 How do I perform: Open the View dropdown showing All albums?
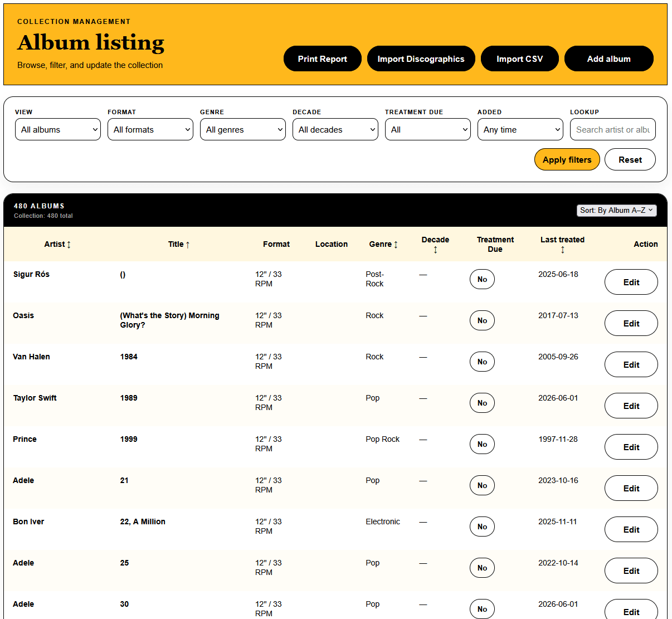58,129
